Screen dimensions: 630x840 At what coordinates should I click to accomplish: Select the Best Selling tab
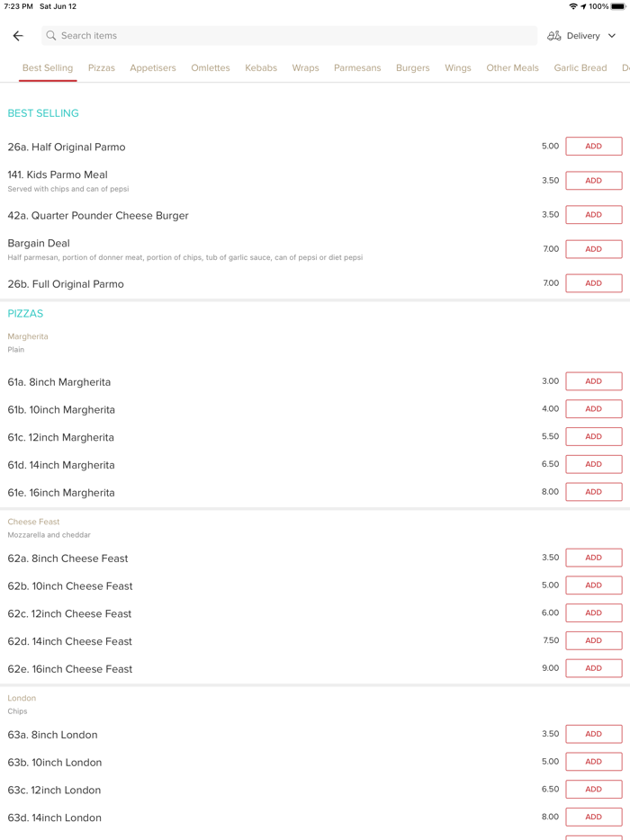[x=48, y=68]
